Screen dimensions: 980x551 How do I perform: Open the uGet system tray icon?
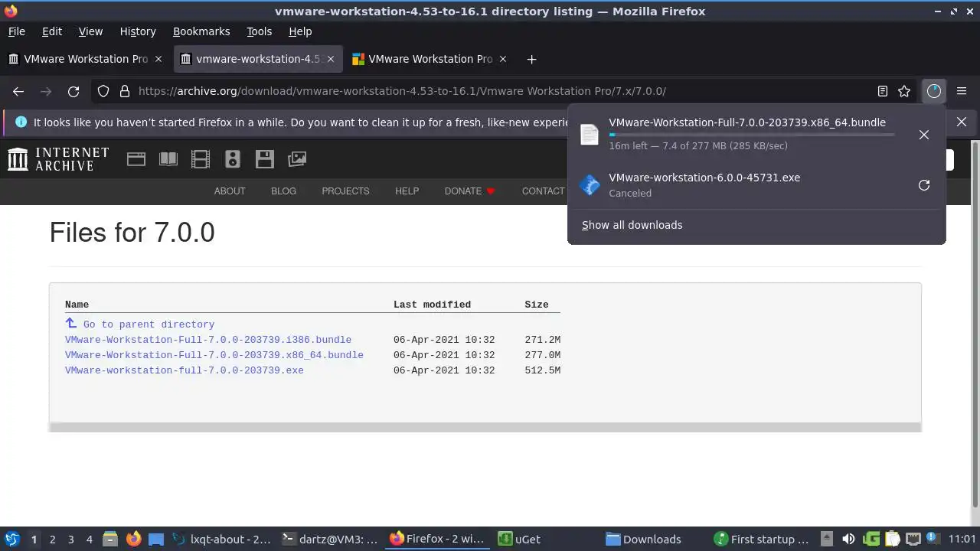tap(871, 539)
